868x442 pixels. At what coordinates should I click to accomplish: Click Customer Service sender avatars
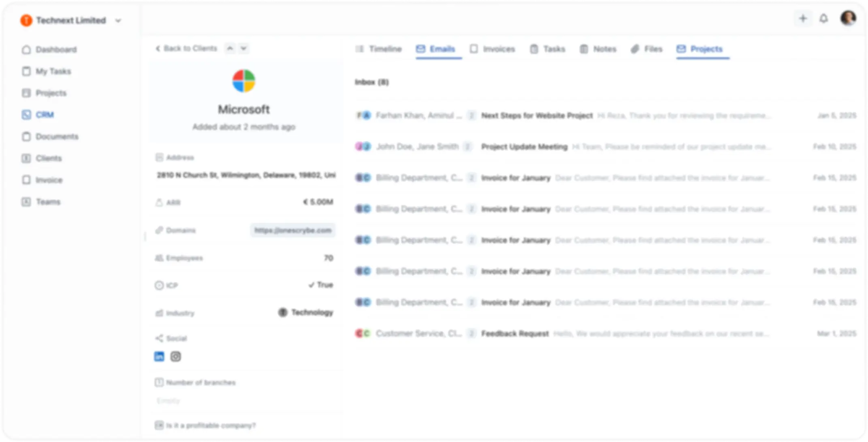(363, 334)
